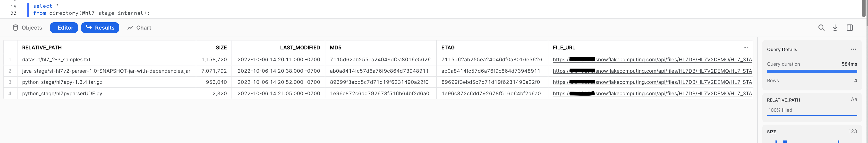Toggle the side panel layout icon
Viewport: 868px width, 143px height.
pyautogui.click(x=850, y=28)
